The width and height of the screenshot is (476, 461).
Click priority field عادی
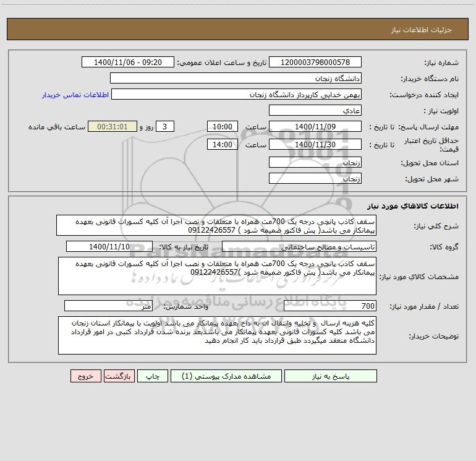pos(315,110)
